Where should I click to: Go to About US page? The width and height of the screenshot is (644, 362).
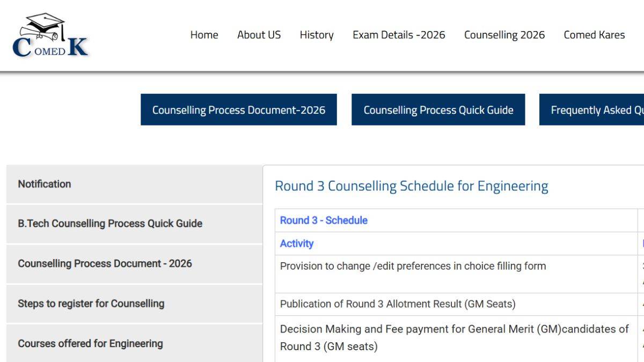(259, 35)
